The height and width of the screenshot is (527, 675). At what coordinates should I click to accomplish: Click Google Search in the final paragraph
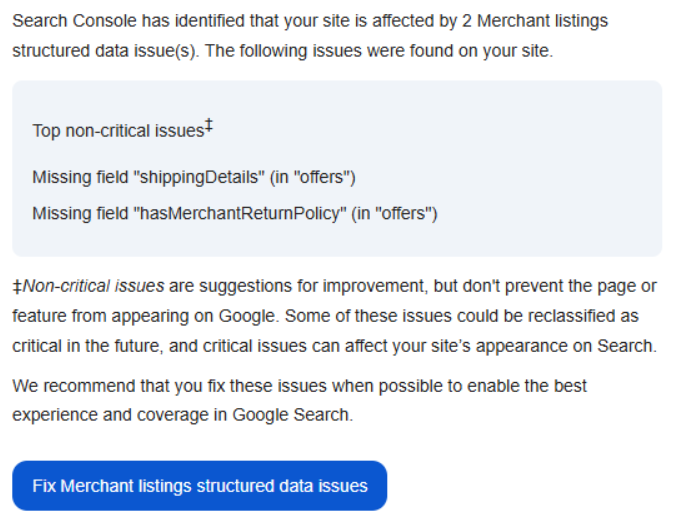[291, 415]
